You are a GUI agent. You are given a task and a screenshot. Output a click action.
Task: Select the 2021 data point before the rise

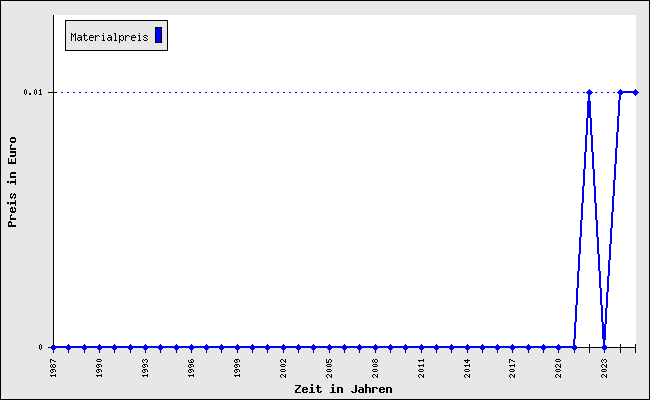(x=574, y=347)
